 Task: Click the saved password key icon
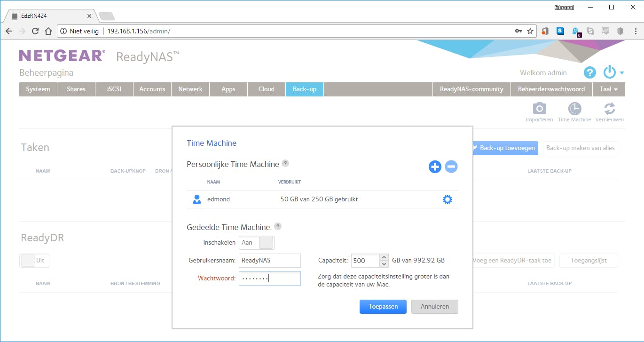point(518,31)
